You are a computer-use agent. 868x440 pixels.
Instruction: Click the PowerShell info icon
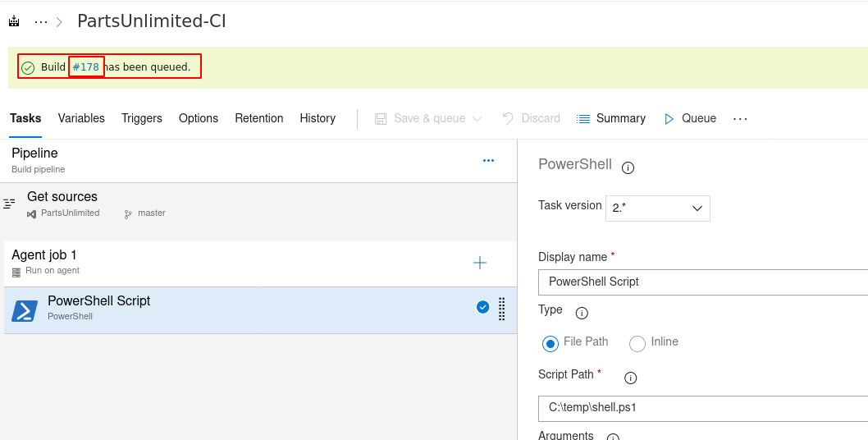(x=628, y=167)
